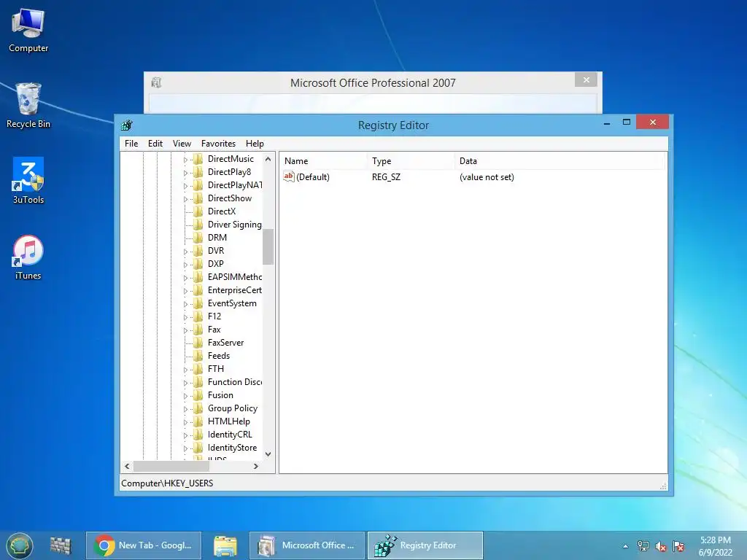Click the REG_SZ type cell
The image size is (747, 560).
click(387, 177)
